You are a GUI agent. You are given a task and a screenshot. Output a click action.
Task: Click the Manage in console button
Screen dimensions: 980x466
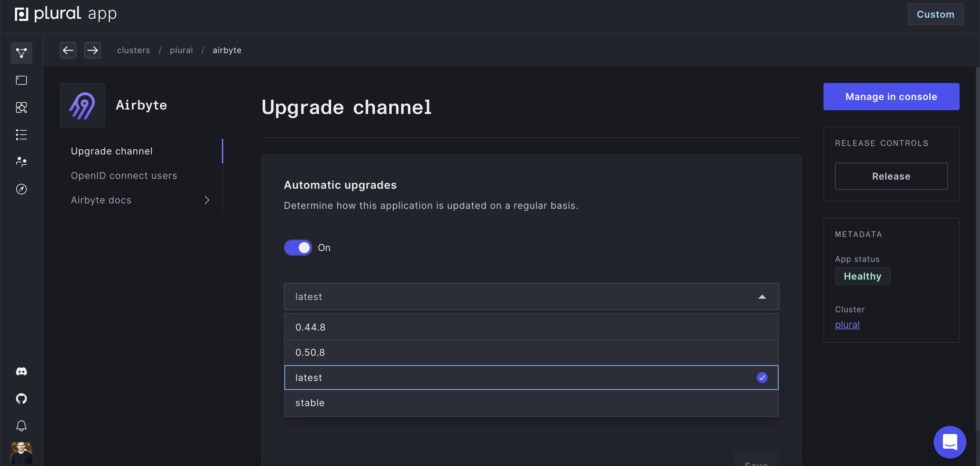coord(891,97)
